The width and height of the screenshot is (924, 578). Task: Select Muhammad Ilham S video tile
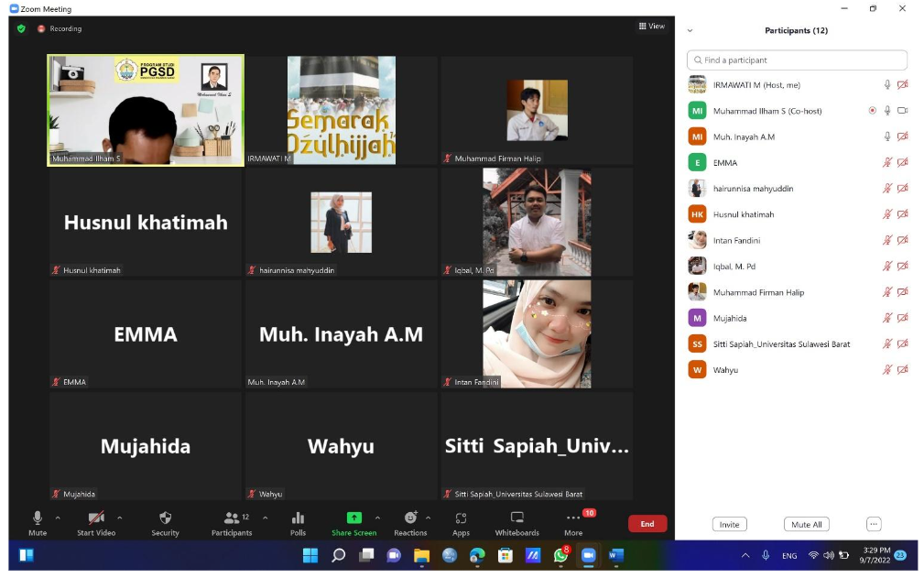146,110
